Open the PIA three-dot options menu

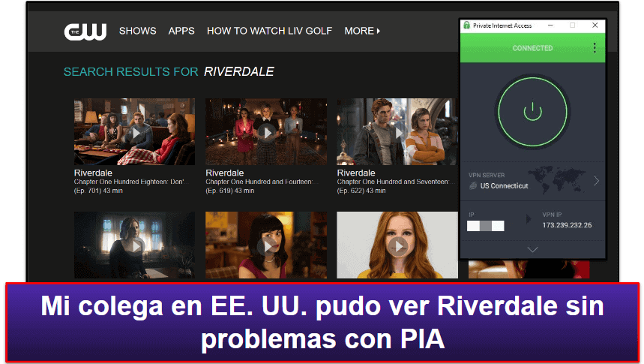595,48
